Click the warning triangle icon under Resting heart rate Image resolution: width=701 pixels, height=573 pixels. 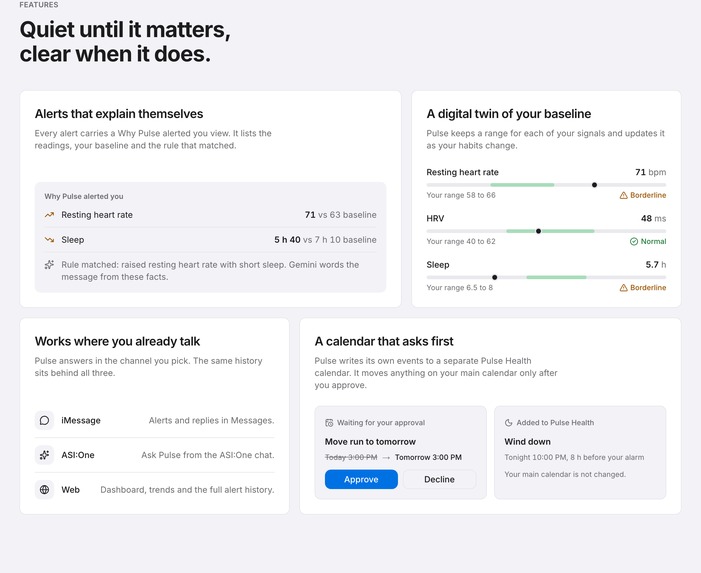point(623,195)
